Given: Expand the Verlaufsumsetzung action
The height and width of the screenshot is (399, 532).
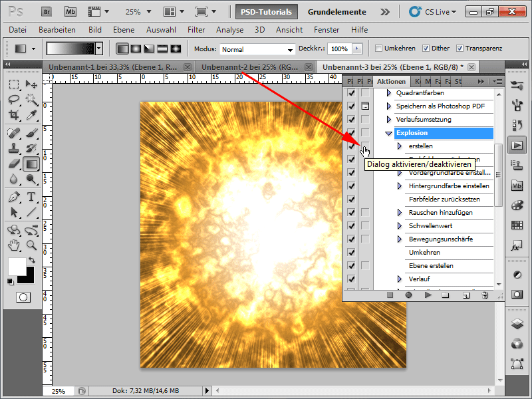Looking at the screenshot, I should click(x=389, y=120).
